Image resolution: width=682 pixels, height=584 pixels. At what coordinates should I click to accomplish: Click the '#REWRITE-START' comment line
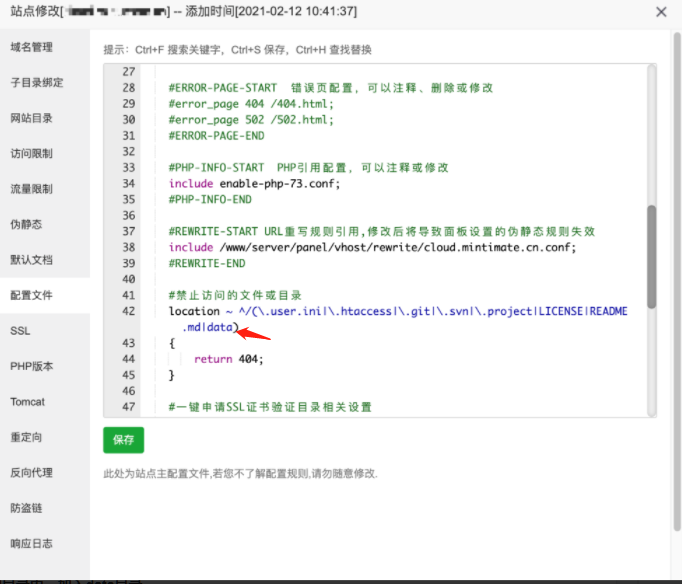coord(381,231)
